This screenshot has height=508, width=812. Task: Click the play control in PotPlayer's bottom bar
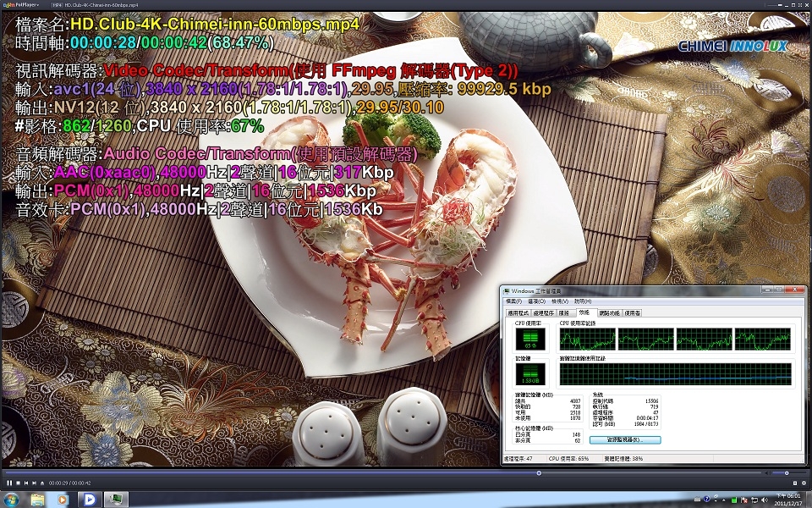[x=9, y=483]
